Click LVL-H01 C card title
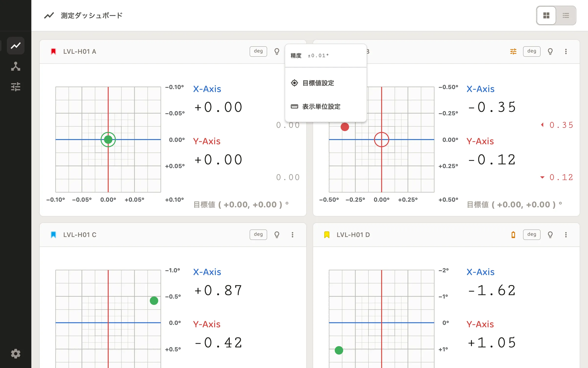Image resolution: width=588 pixels, height=368 pixels. coord(80,235)
